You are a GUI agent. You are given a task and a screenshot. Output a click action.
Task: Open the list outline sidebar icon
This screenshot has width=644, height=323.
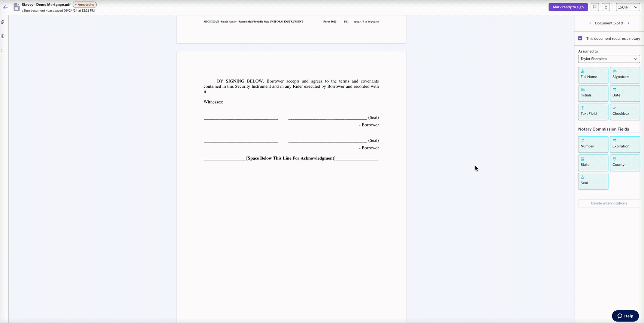click(3, 50)
